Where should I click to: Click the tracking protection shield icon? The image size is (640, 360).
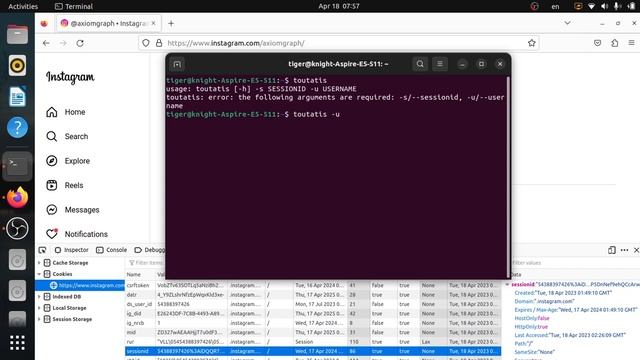(x=146, y=43)
